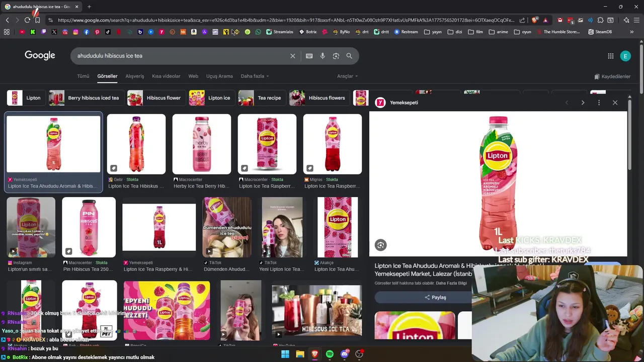Open the browser extensions puzzle icon

click(600, 20)
